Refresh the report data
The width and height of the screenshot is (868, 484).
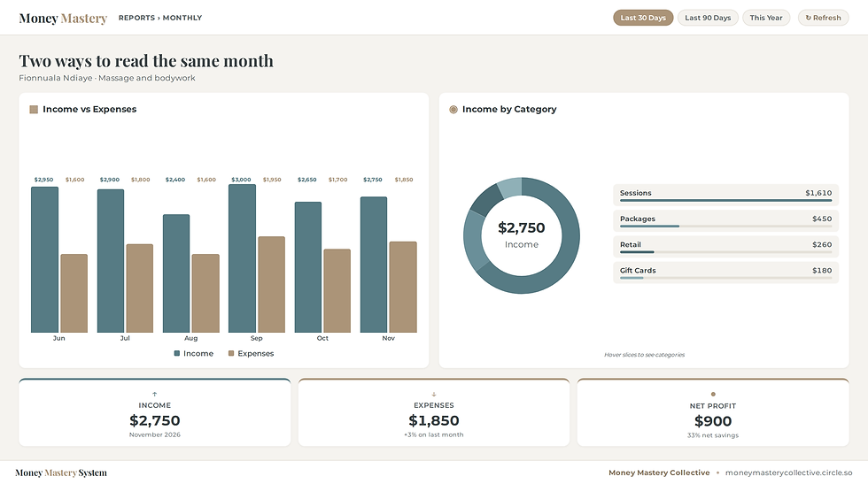coord(823,18)
